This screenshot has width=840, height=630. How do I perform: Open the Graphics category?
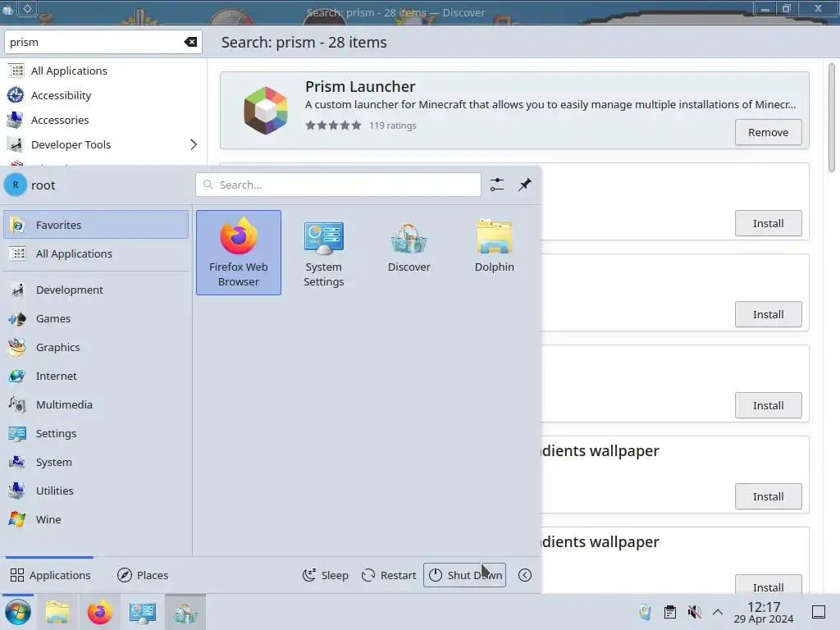pos(96,347)
